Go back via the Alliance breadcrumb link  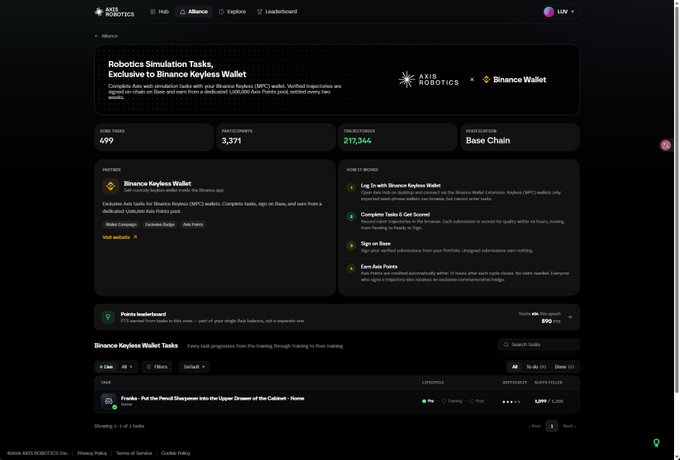click(106, 36)
